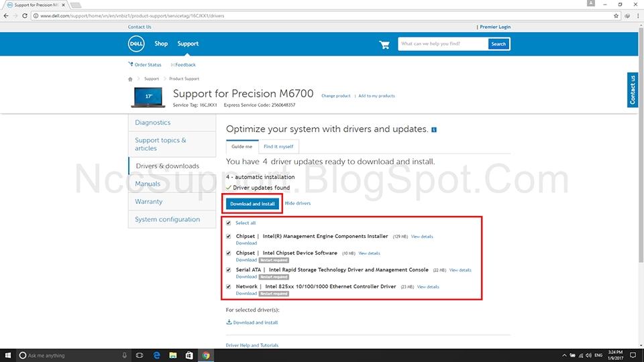Click Download under Network Ethernet driver
Viewport: 644px width, 362px height.
(x=246, y=294)
